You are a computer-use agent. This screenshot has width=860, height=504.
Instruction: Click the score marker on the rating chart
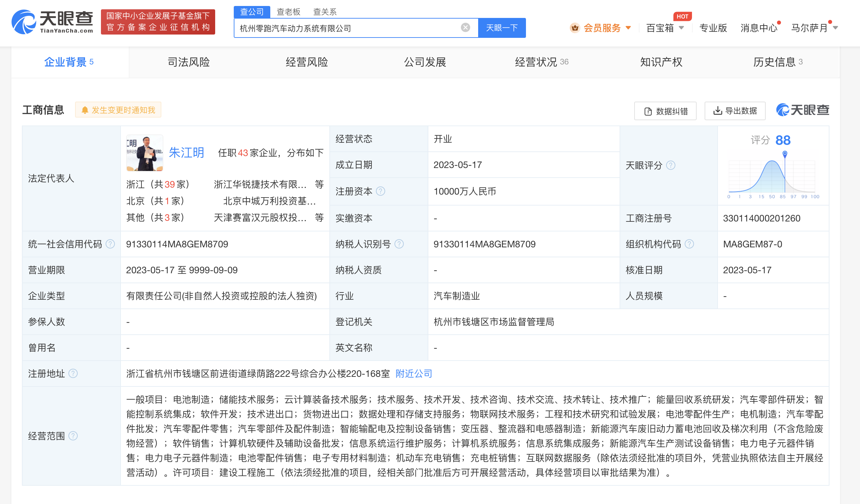click(x=785, y=154)
